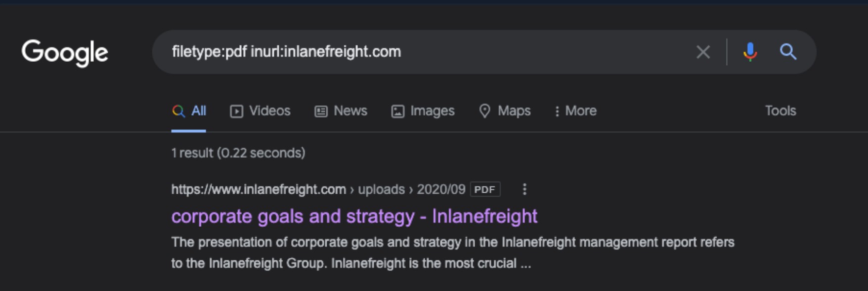Go to Google homepage via the logo
This screenshot has width=868, height=291.
pyautogui.click(x=65, y=53)
